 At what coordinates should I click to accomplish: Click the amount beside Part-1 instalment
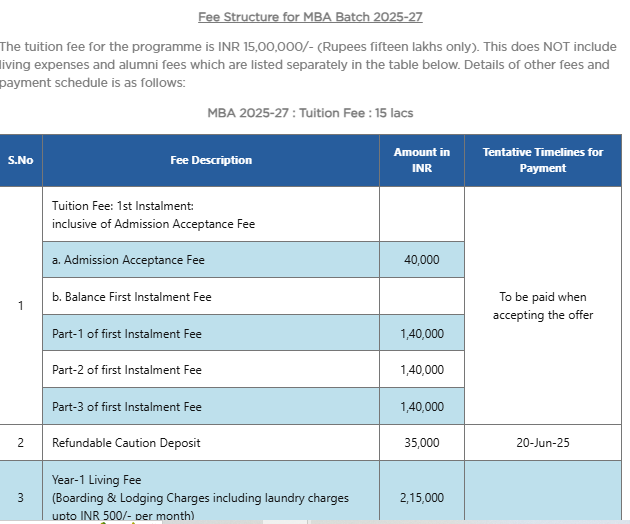(x=422, y=334)
